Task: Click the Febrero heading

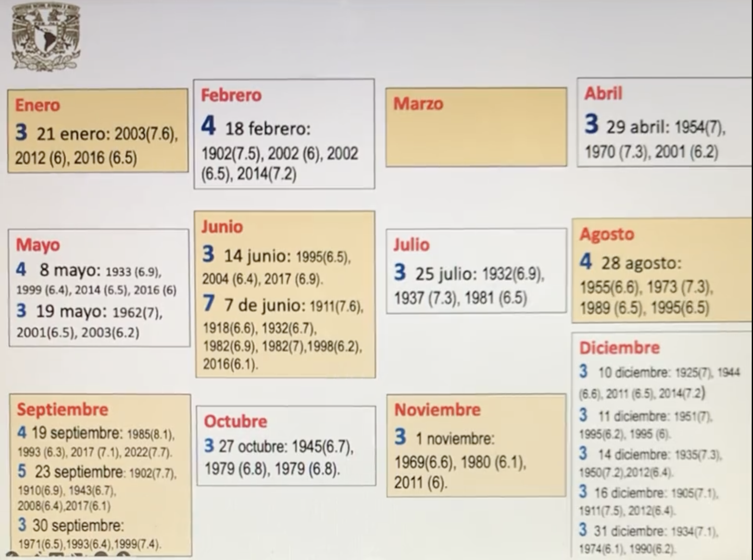Action: pos(231,95)
